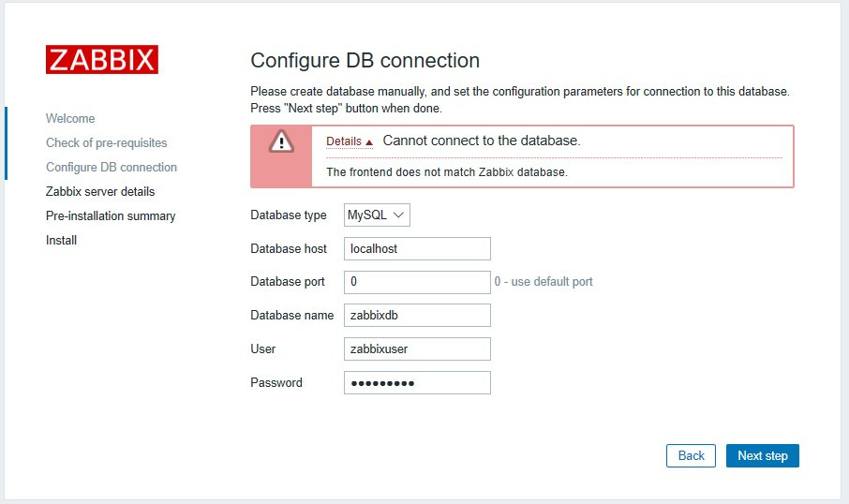Focus the Password input field

(417, 382)
